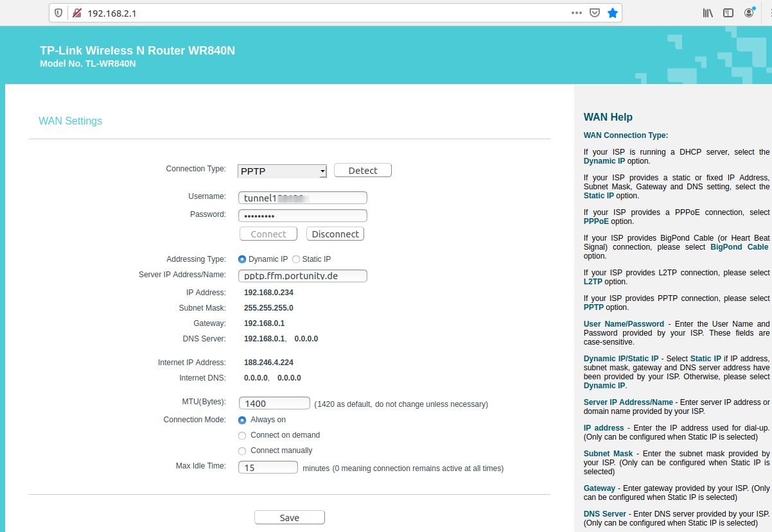The image size is (772, 532).
Task: Click the insecure connection padlock icon
Action: tap(76, 13)
